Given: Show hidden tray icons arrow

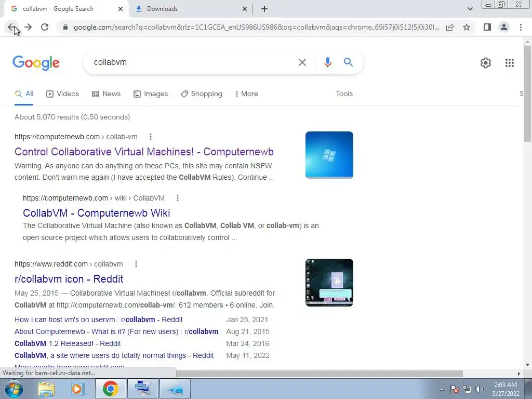Looking at the screenshot, I should tap(442, 389).
